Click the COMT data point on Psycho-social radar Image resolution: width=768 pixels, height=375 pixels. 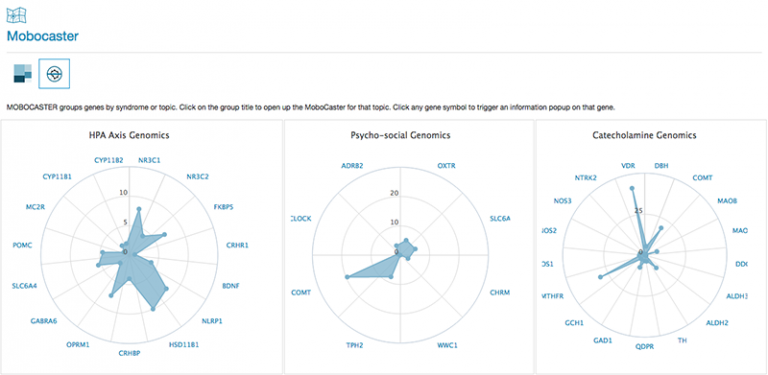click(347, 277)
